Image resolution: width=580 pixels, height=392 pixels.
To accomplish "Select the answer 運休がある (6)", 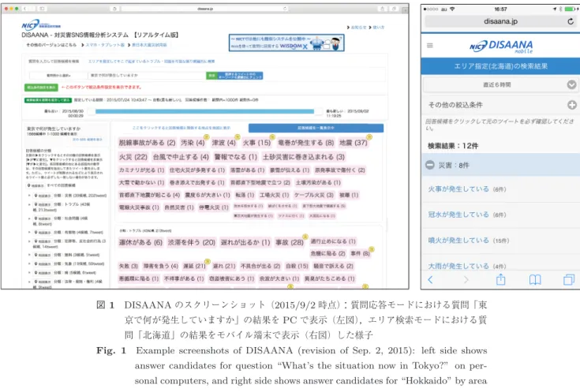I will coord(140,243).
